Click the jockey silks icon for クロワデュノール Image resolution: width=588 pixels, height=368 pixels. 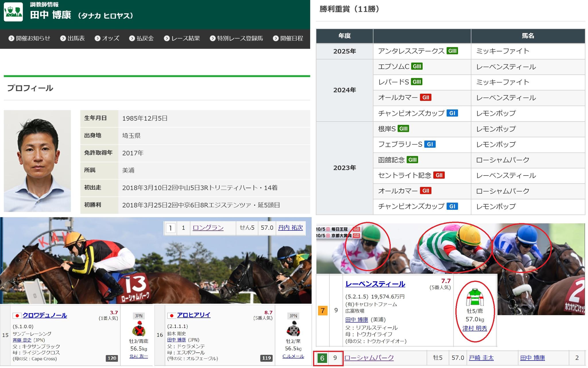click(139, 329)
